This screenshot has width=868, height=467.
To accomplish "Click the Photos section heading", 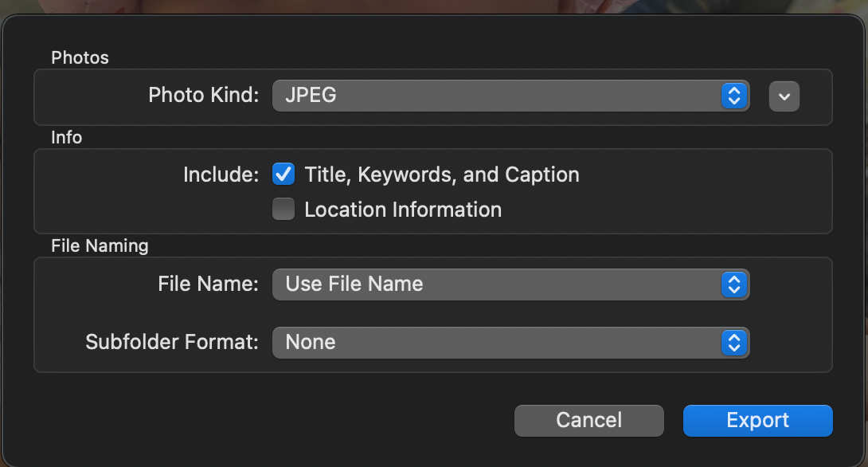I will click(x=80, y=57).
